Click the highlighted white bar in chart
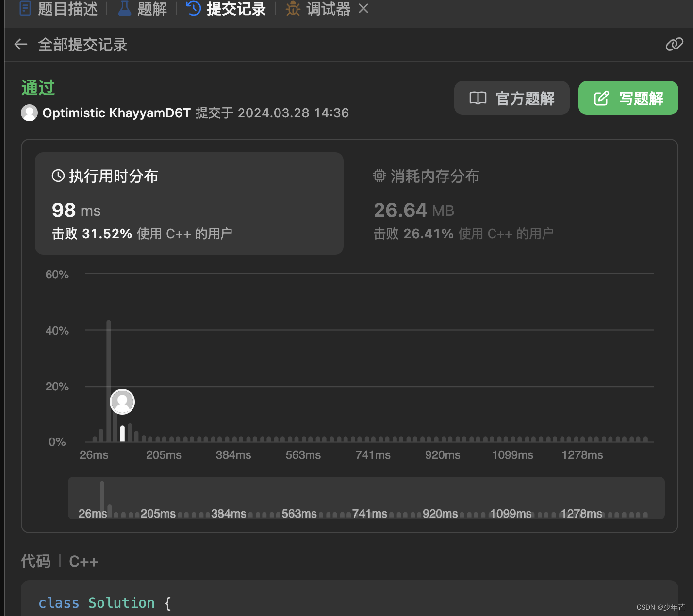693x616 pixels. tap(123, 434)
